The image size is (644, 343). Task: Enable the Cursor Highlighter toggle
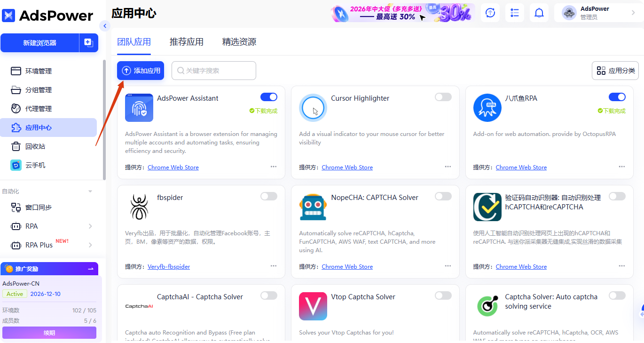(x=443, y=97)
